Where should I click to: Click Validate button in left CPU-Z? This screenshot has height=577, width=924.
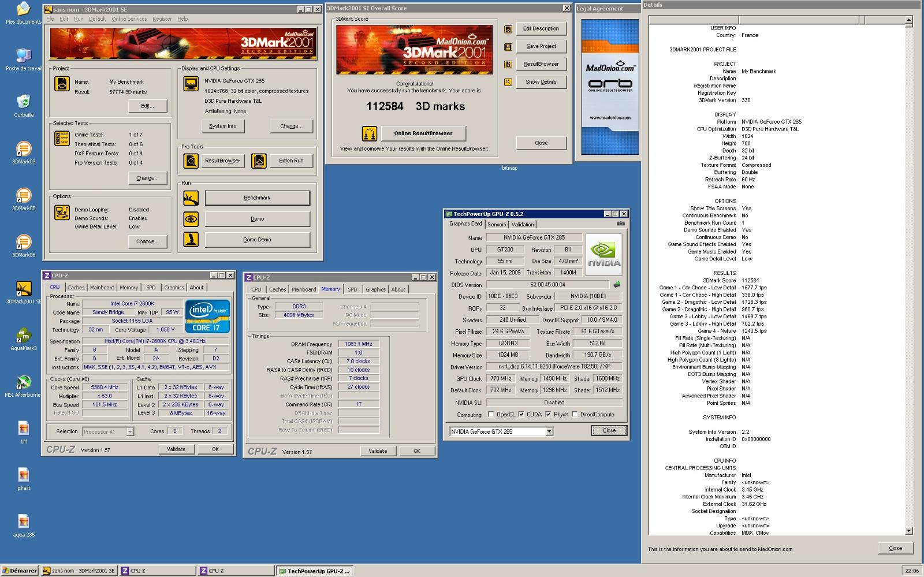click(x=176, y=449)
